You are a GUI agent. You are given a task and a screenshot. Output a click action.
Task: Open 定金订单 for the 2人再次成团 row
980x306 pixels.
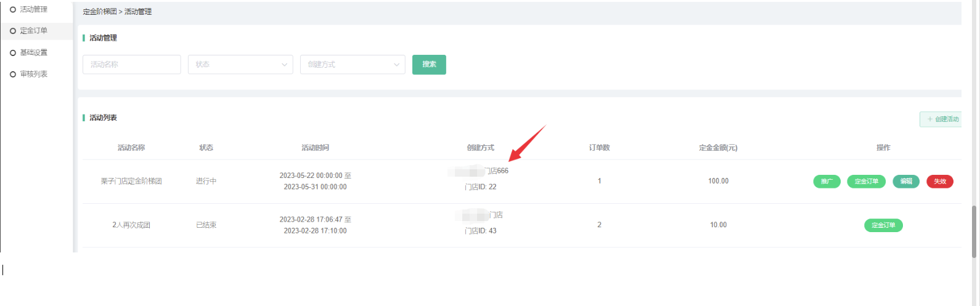[883, 225]
